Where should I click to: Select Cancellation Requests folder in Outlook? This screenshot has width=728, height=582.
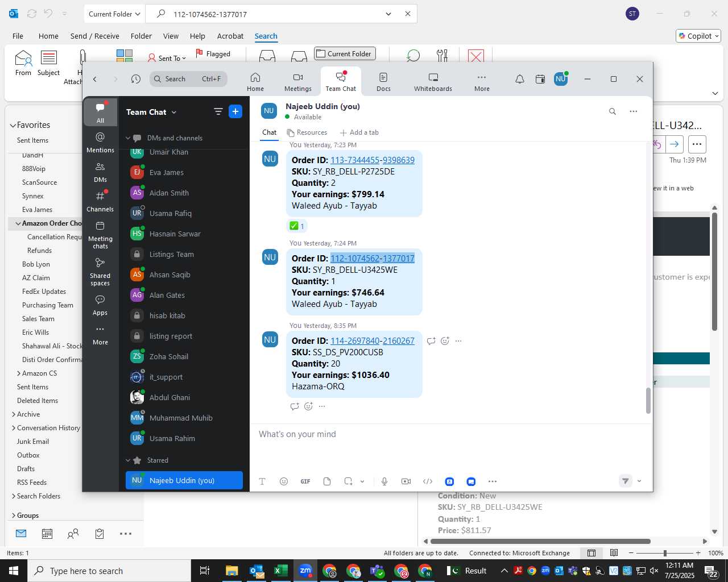54,237
